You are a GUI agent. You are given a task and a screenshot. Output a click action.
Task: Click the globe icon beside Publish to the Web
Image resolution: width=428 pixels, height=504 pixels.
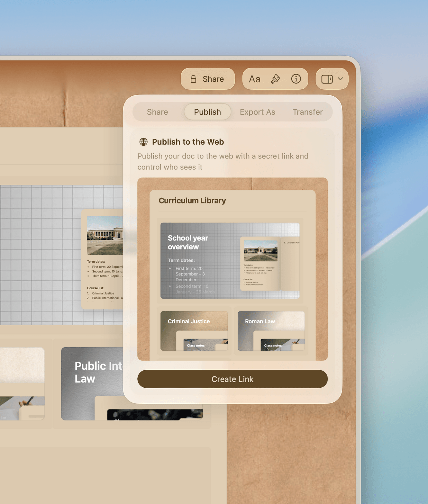click(x=143, y=142)
